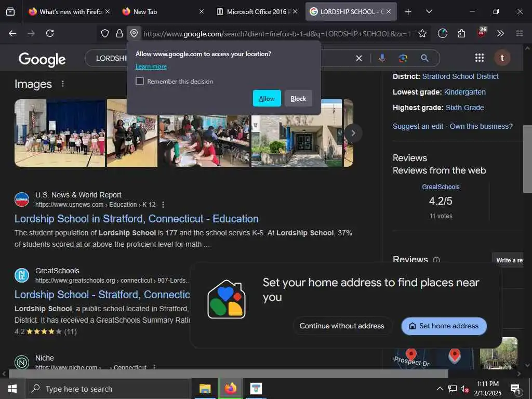This screenshot has width=532, height=399.
Task: Open the classroom students at tables photo
Action: click(204, 140)
